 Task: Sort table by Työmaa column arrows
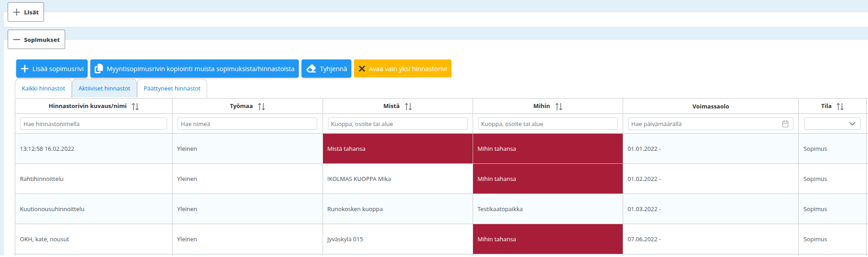coord(261,107)
